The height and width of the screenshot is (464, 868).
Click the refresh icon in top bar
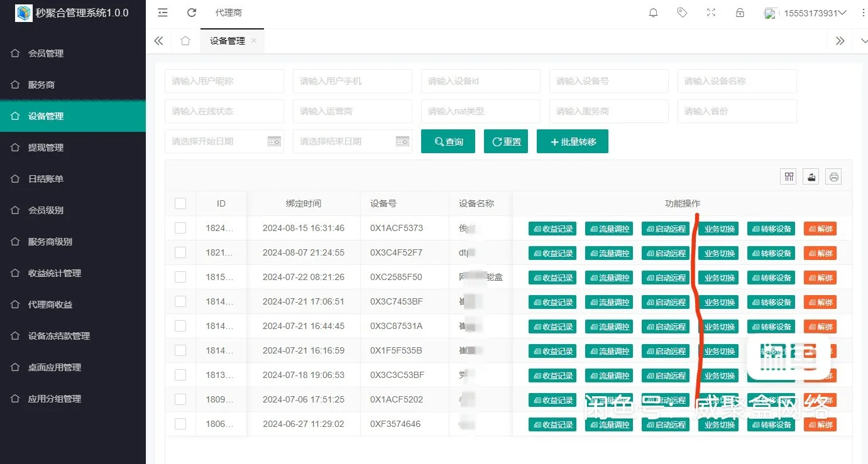[192, 13]
